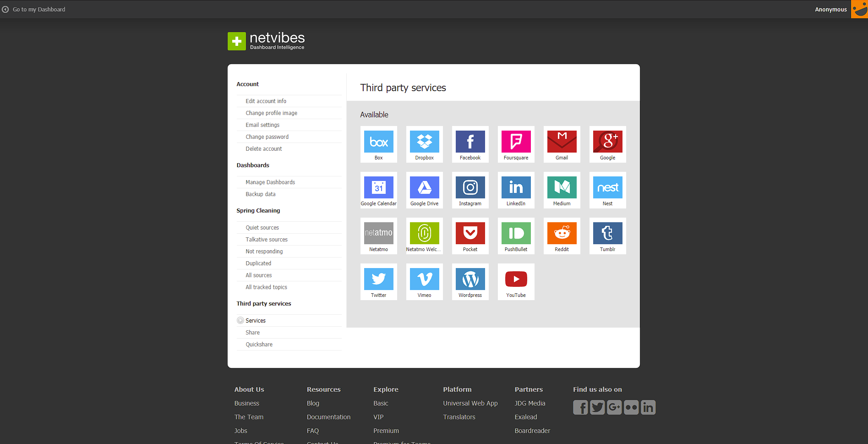This screenshot has height=444, width=868.
Task: Open Not responding sources
Action: (264, 252)
